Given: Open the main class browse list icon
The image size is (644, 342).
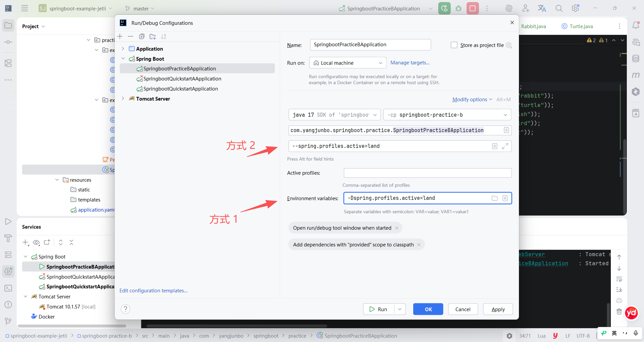Looking at the screenshot, I should [x=506, y=130].
